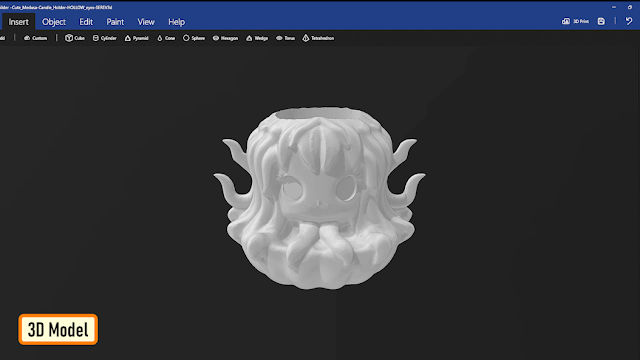Open the Object menu tab
The width and height of the screenshot is (640, 360).
click(x=53, y=22)
